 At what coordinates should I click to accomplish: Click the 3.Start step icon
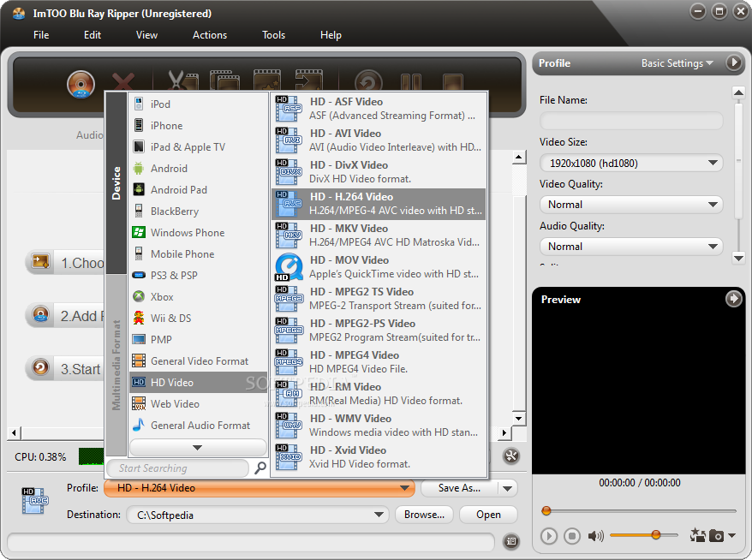[40, 367]
